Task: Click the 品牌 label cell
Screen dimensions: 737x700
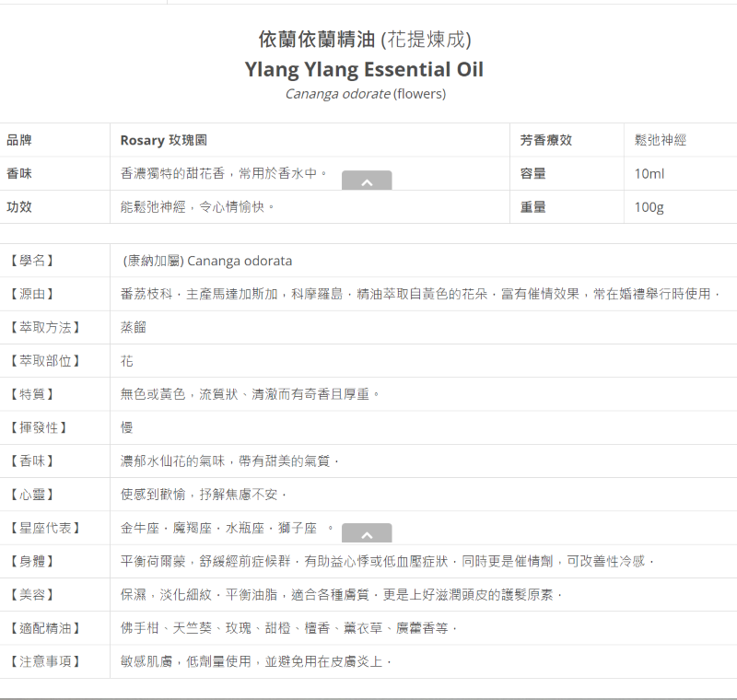Action: (x=19, y=140)
